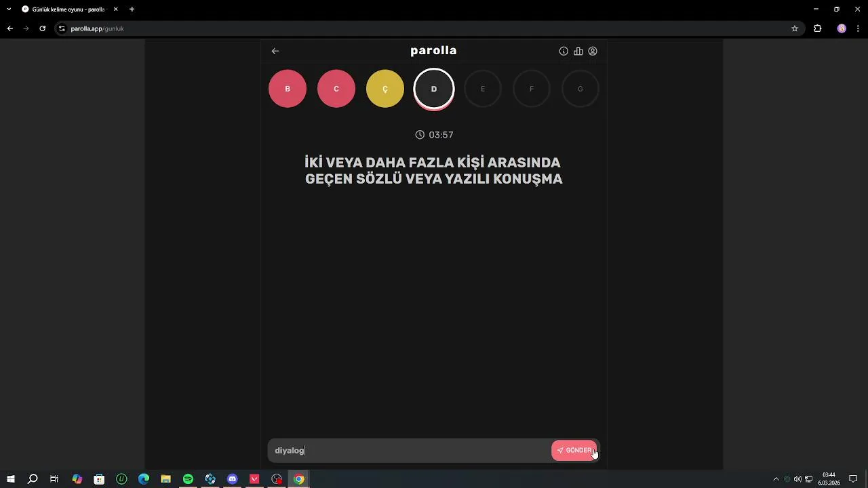This screenshot has height=488, width=868.
Task: Open Task View on taskbar
Action: [54, 479]
